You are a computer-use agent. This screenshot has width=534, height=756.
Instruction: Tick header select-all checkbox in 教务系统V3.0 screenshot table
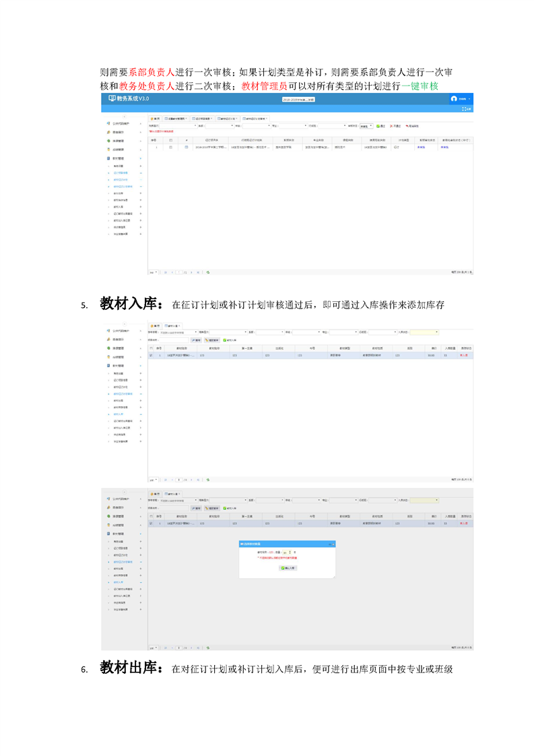(170, 140)
